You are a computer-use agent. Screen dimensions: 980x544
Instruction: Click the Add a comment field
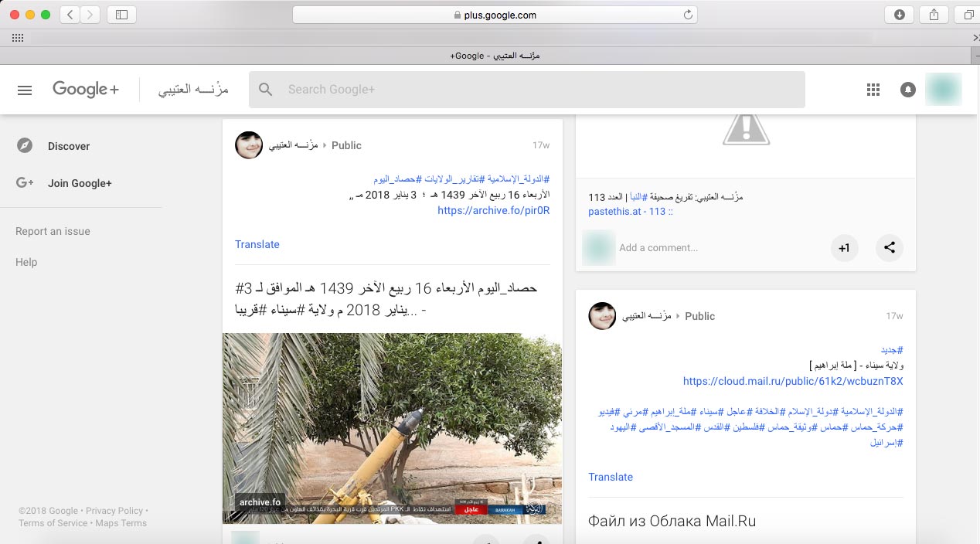point(719,248)
